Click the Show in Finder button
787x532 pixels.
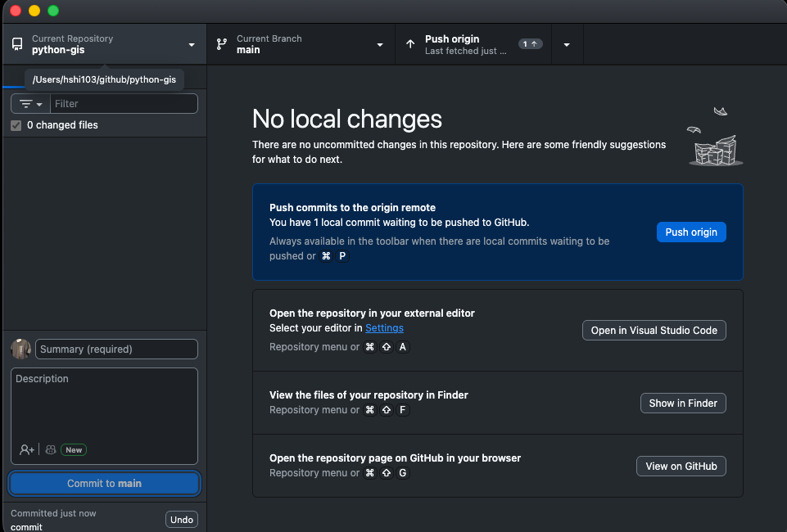pyautogui.click(x=682, y=403)
